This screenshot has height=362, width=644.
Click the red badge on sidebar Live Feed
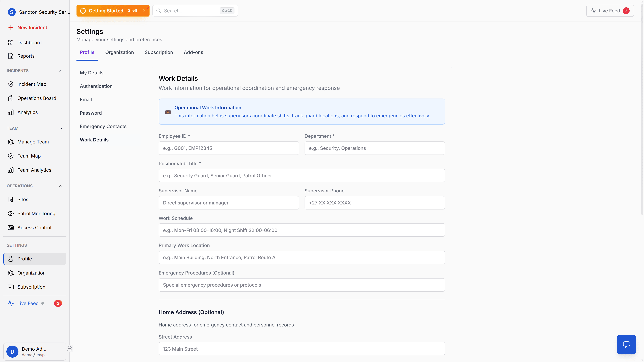tap(58, 303)
